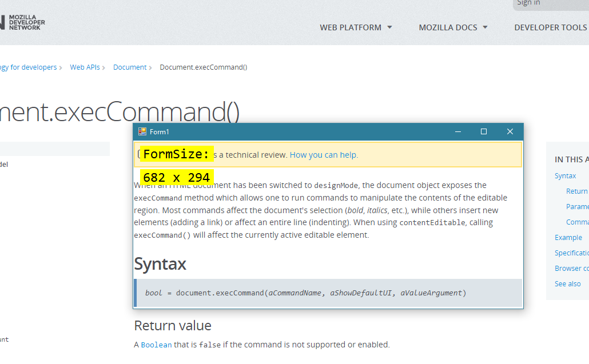This screenshot has height=364, width=589.
Task: Click the Return value heading
Action: pos(173,325)
